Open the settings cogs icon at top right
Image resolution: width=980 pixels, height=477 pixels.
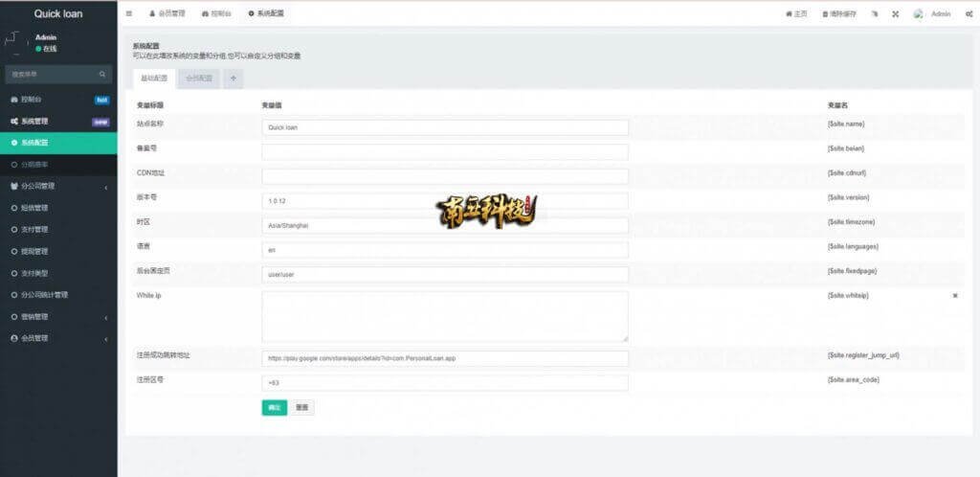click(969, 13)
